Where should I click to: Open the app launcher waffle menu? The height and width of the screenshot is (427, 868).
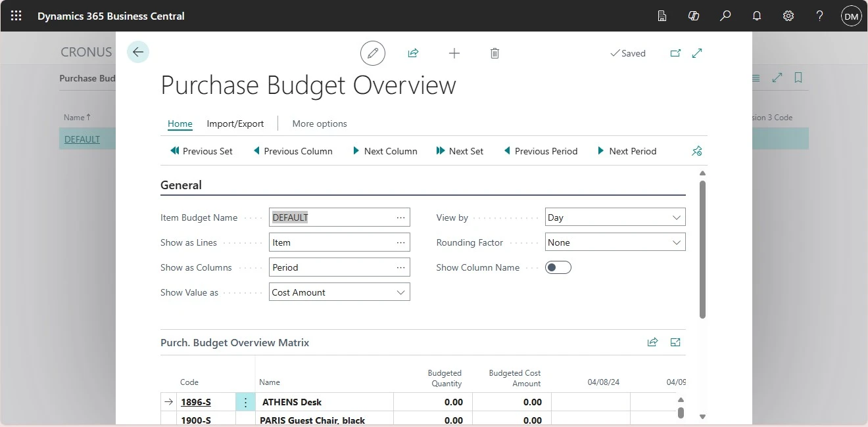[16, 16]
